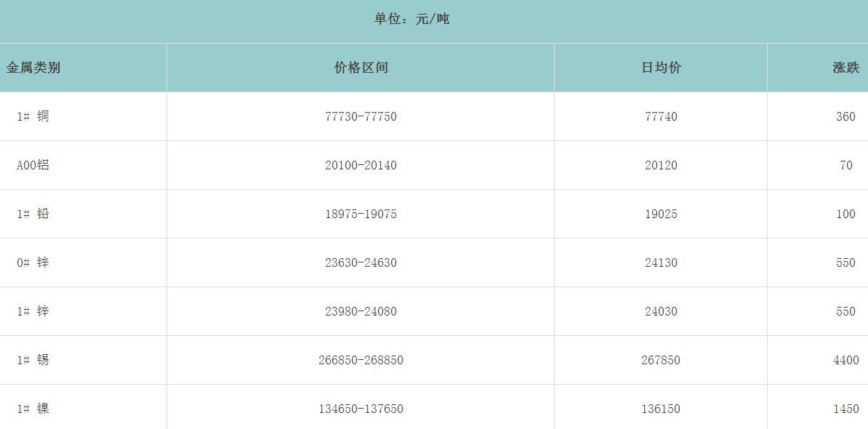Select the 涨跌 column header
868x429 pixels.
(x=845, y=68)
